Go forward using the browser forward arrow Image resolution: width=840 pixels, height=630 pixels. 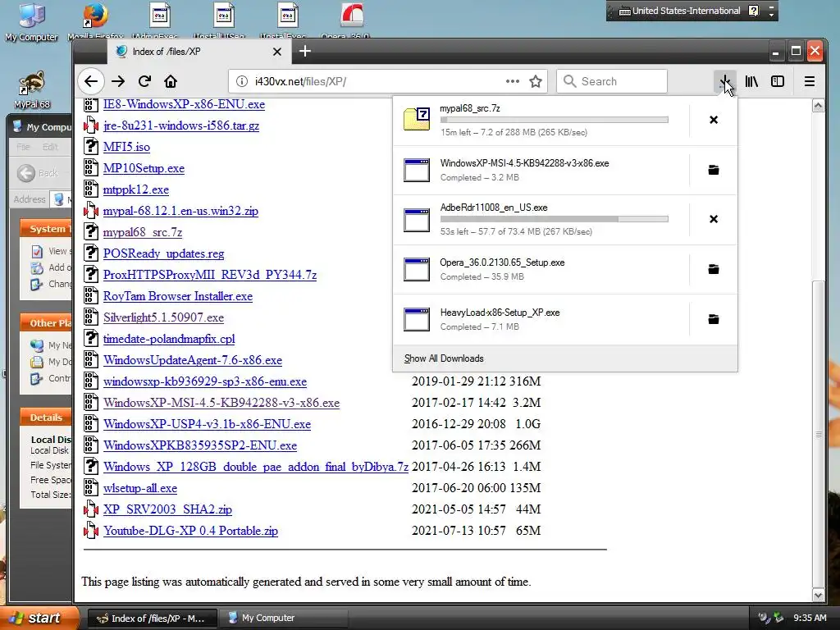pos(118,81)
